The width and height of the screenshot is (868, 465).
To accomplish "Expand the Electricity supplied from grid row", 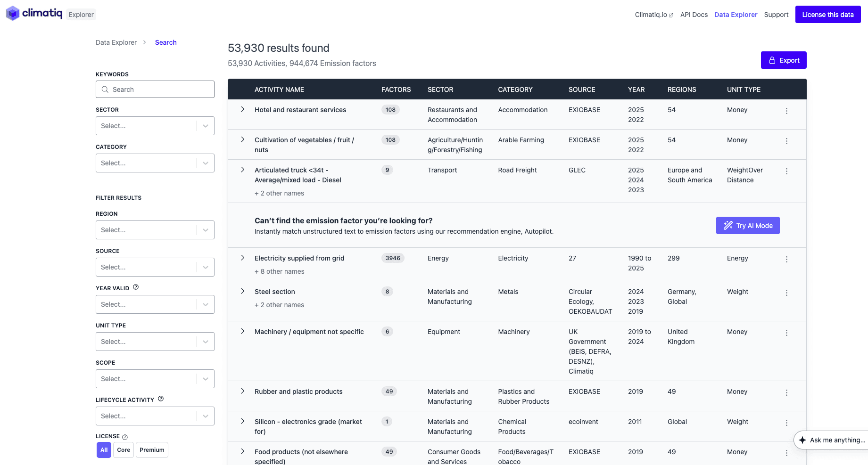I will 243,258.
